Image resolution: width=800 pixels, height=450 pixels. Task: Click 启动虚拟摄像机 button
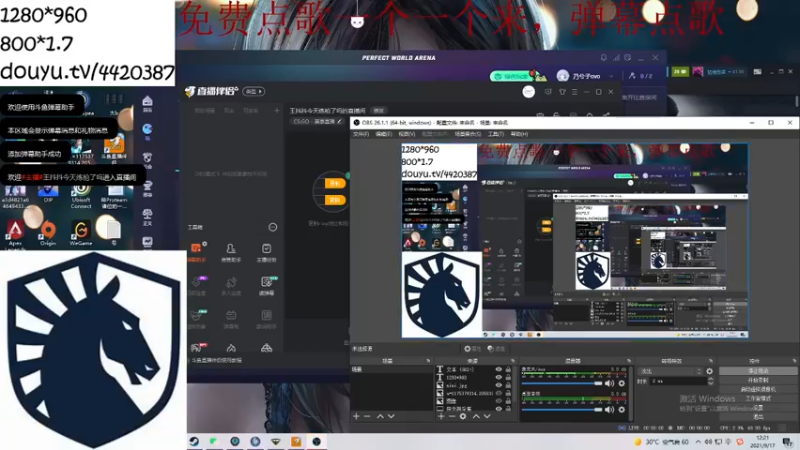pyautogui.click(x=758, y=389)
